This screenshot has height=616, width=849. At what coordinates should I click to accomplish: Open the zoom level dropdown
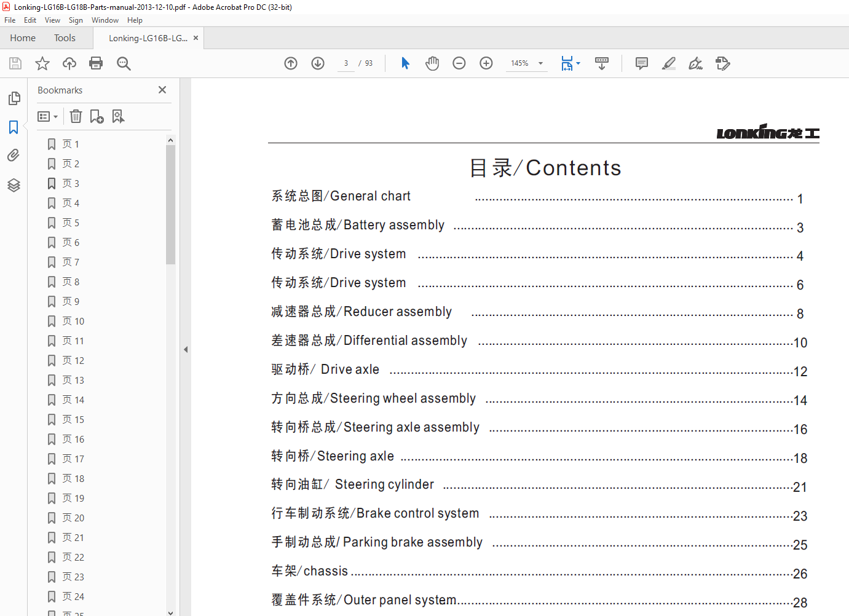point(541,63)
